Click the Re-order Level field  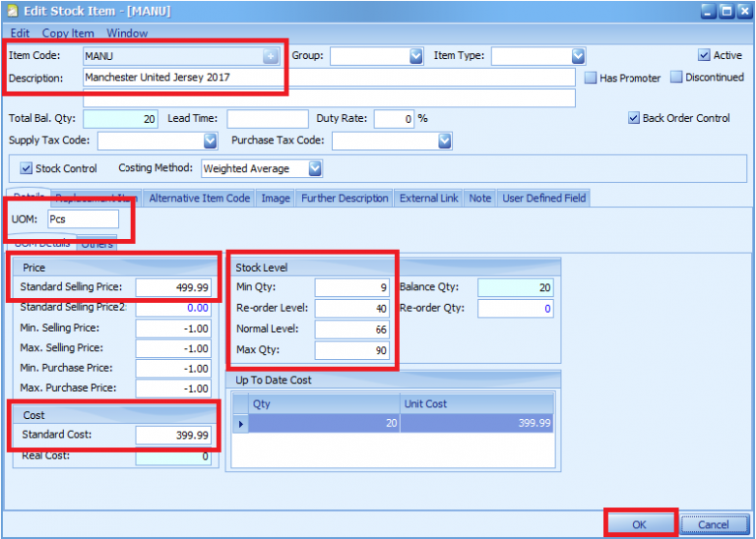tap(352, 308)
